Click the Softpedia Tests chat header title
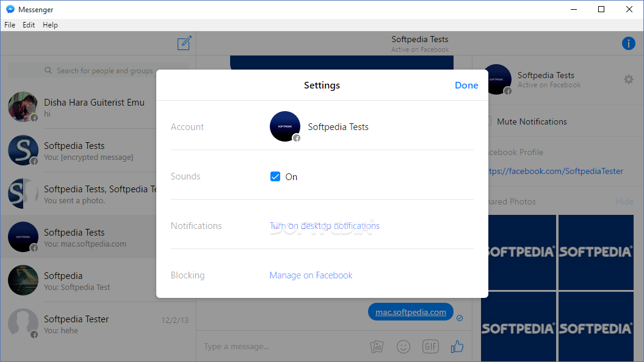The height and width of the screenshot is (362, 644). point(420,39)
